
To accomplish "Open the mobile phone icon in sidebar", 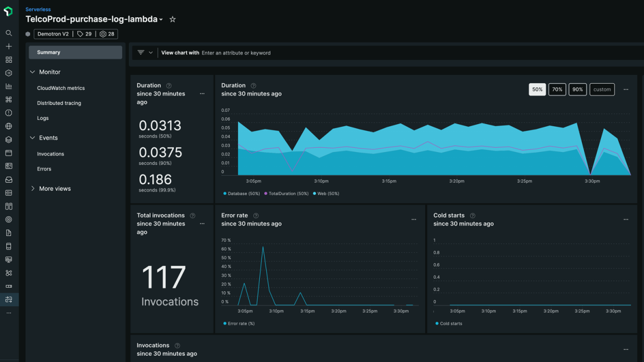I will click(x=9, y=247).
